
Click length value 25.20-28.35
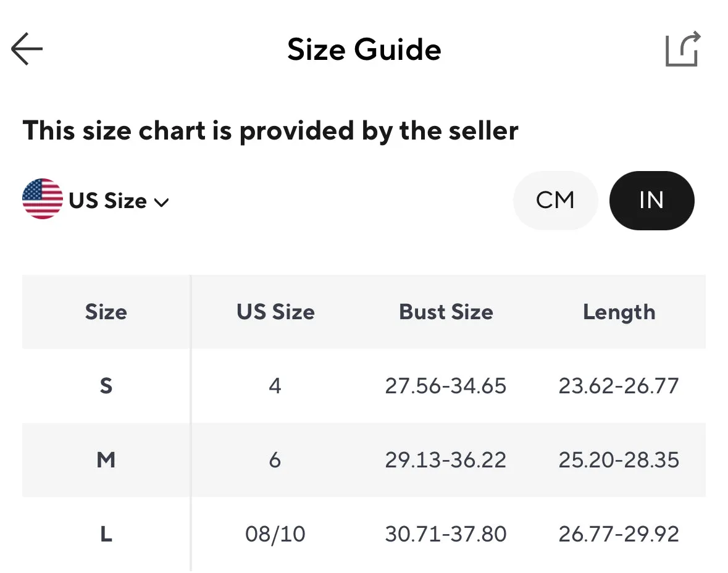(619, 460)
